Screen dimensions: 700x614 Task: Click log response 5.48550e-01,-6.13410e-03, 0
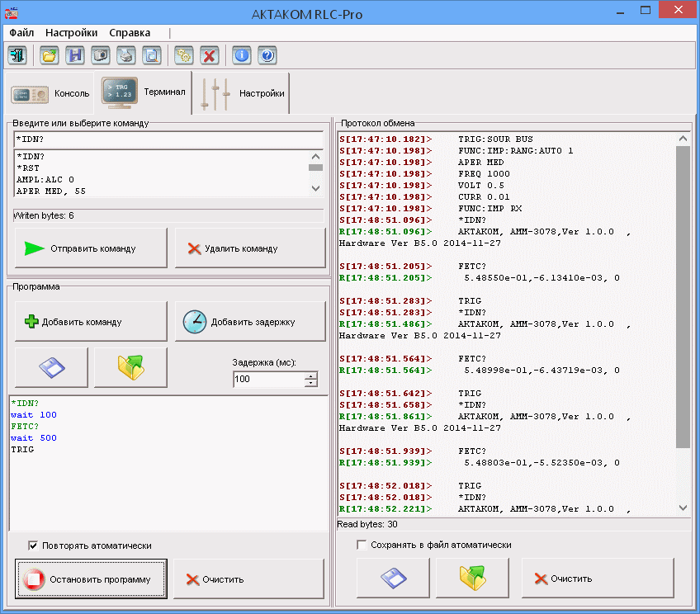pos(542,278)
